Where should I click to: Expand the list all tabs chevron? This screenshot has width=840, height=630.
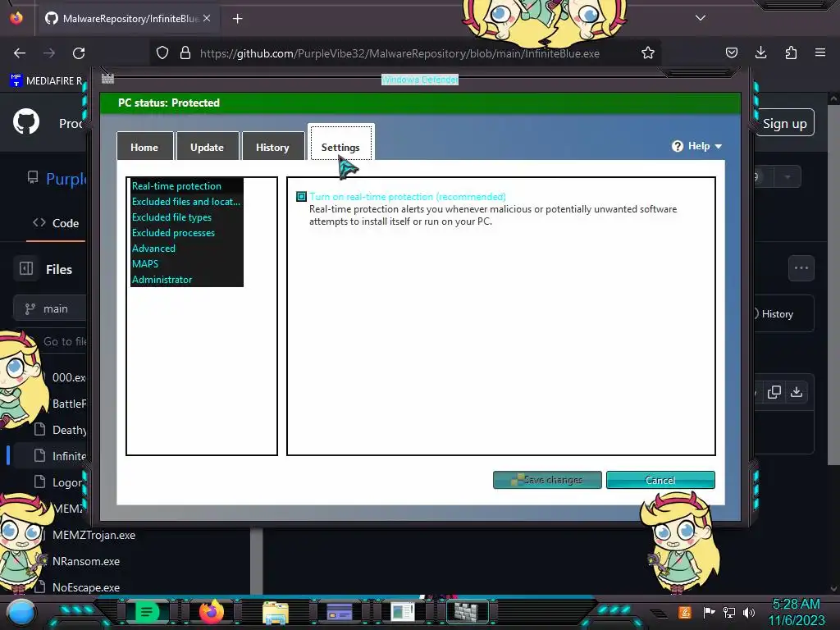coord(701,18)
